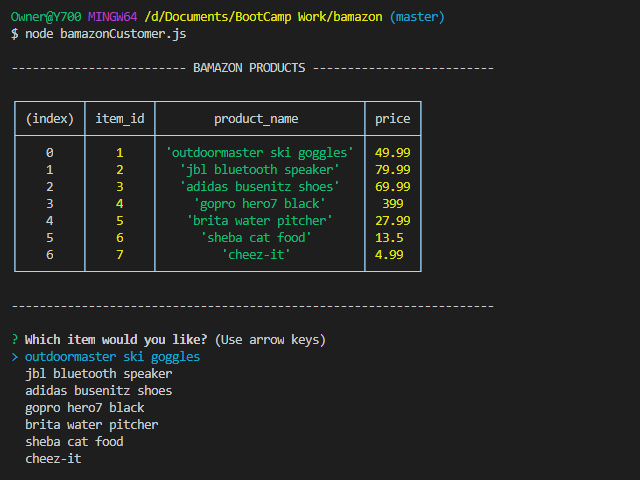Click the BAMAZON PRODUCTS heading
The width and height of the screenshot is (640, 480).
(x=249, y=68)
